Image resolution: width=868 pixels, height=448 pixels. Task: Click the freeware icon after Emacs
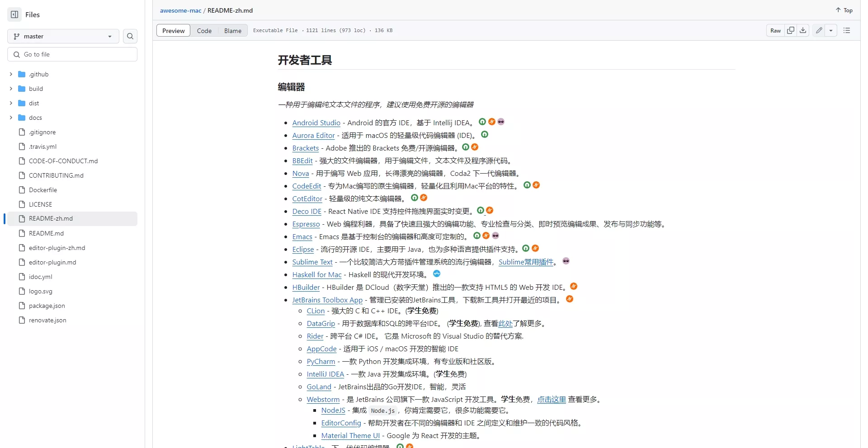(486, 236)
